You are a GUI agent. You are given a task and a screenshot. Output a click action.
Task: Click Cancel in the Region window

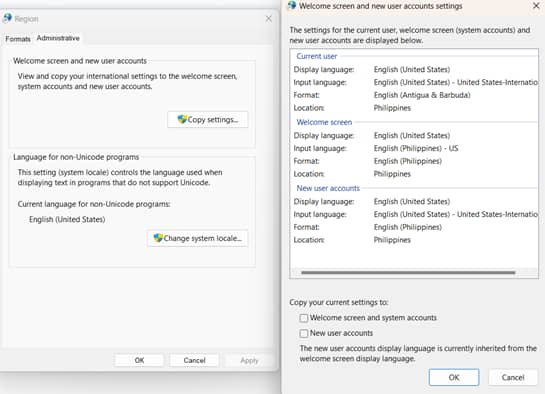[x=194, y=360]
